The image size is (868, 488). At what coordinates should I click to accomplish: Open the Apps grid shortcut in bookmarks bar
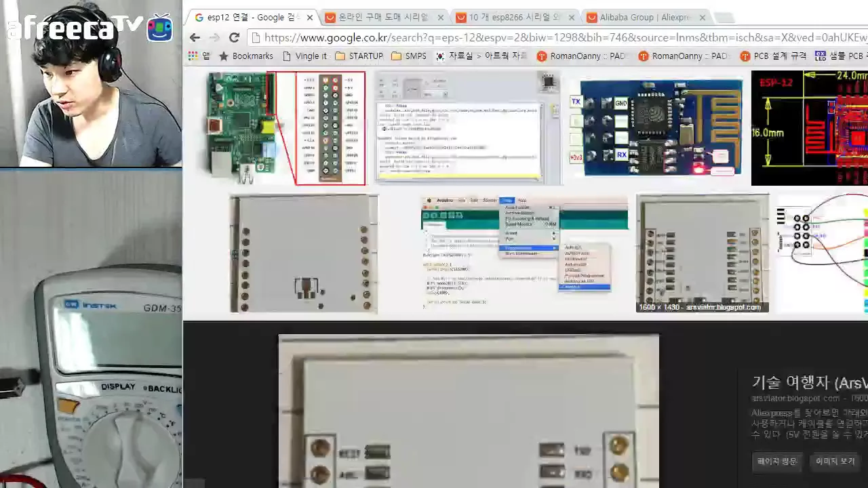(199, 56)
